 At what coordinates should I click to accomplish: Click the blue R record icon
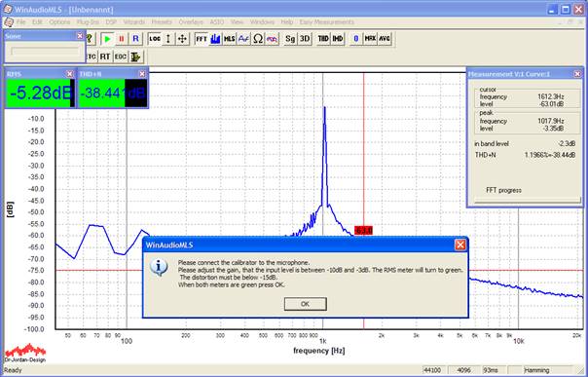[x=135, y=39]
